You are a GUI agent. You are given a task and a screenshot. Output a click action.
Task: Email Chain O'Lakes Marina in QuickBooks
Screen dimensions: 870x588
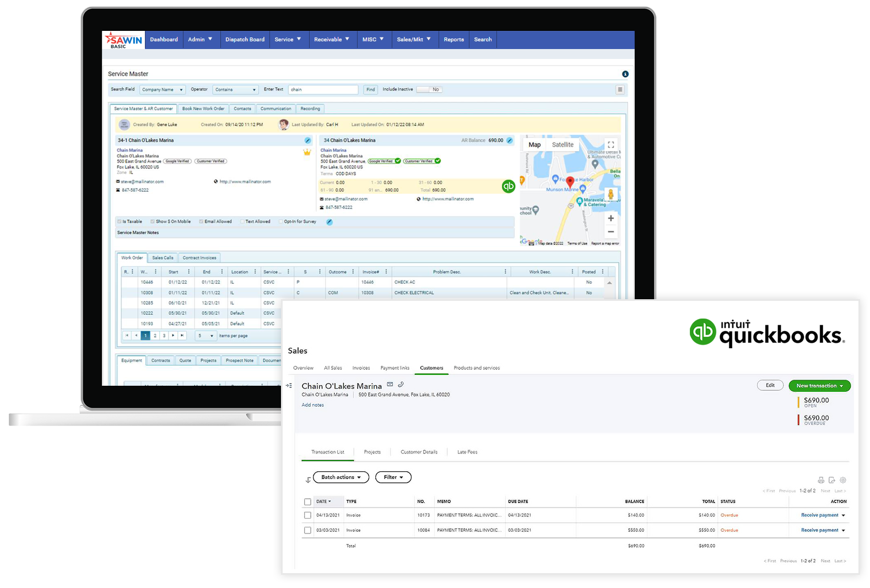(390, 384)
